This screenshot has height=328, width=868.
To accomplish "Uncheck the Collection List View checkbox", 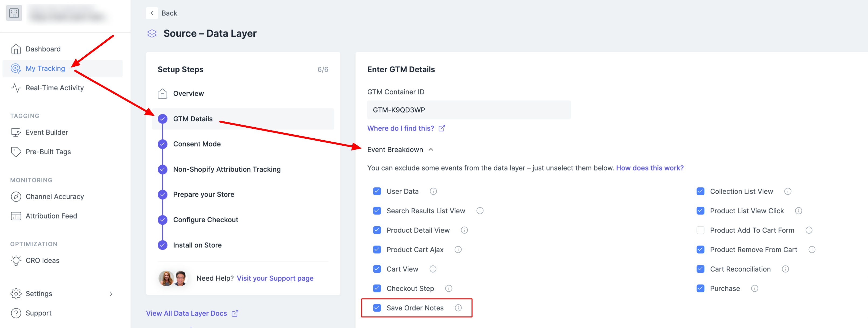I will click(x=700, y=192).
